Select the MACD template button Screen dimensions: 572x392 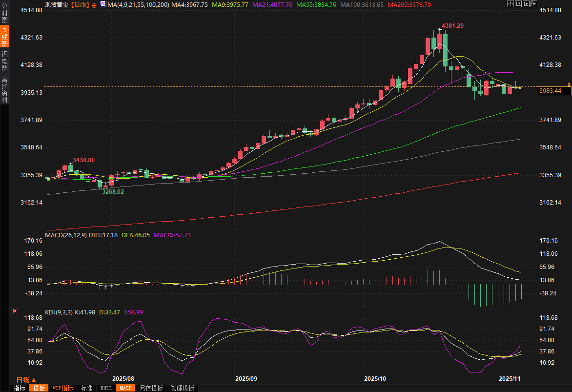click(125, 388)
